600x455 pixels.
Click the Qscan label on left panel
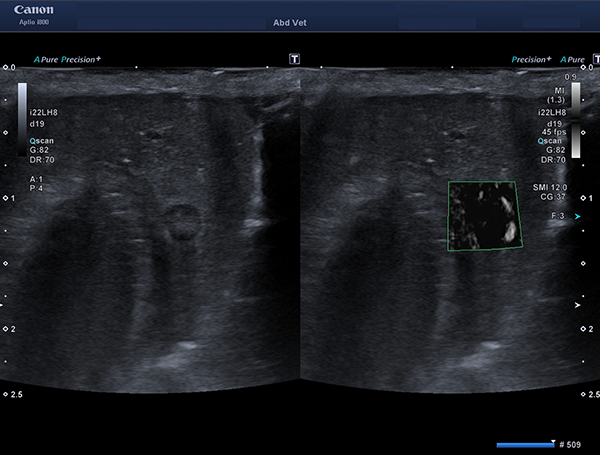point(42,141)
